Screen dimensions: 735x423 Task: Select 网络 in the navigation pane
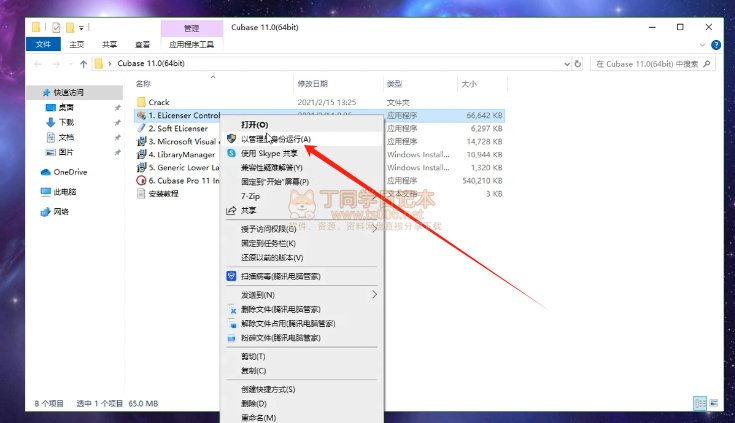[x=61, y=212]
